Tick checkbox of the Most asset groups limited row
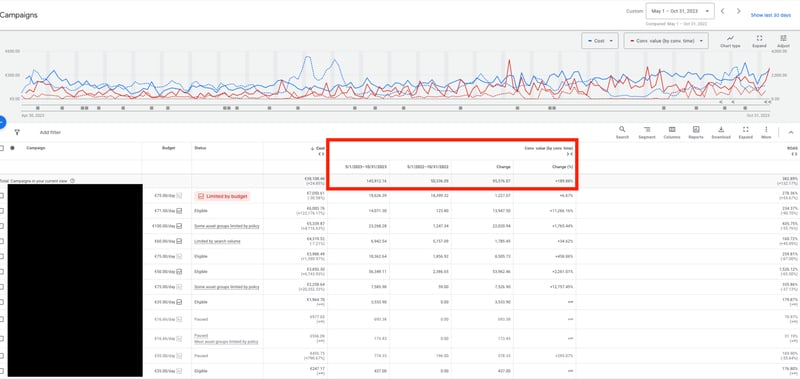Screen dimensions: 800x379 2,339
